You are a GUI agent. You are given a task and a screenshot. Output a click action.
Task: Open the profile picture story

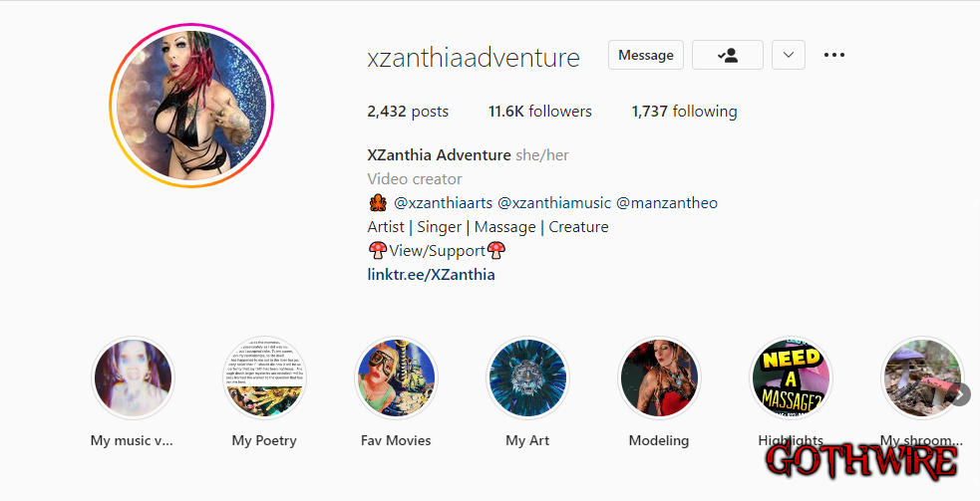pos(191,106)
